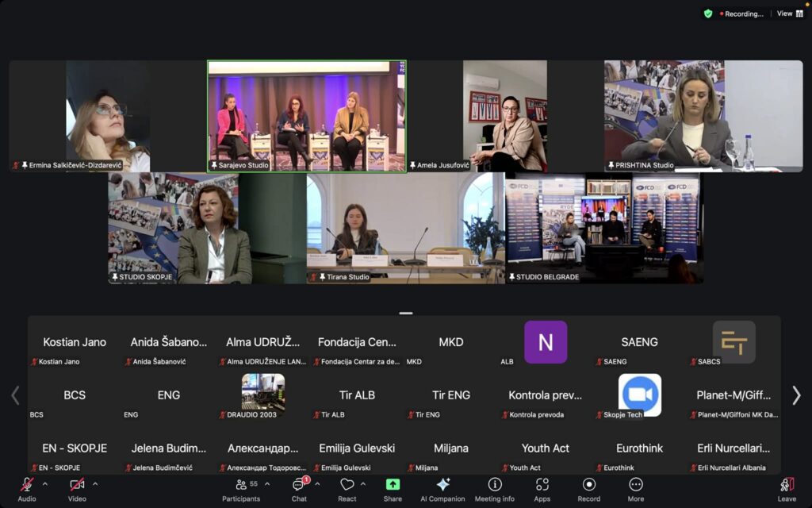The image size is (812, 508).
Task: Click the green Share button
Action: 393,488
